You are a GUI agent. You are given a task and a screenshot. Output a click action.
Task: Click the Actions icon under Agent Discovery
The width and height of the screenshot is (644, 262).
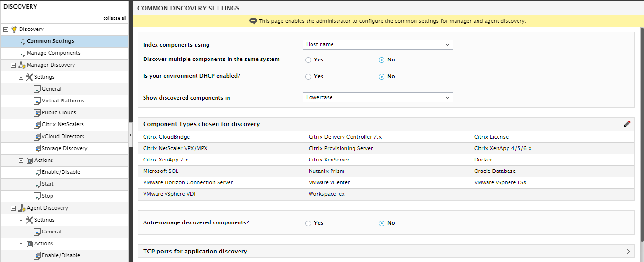point(30,244)
